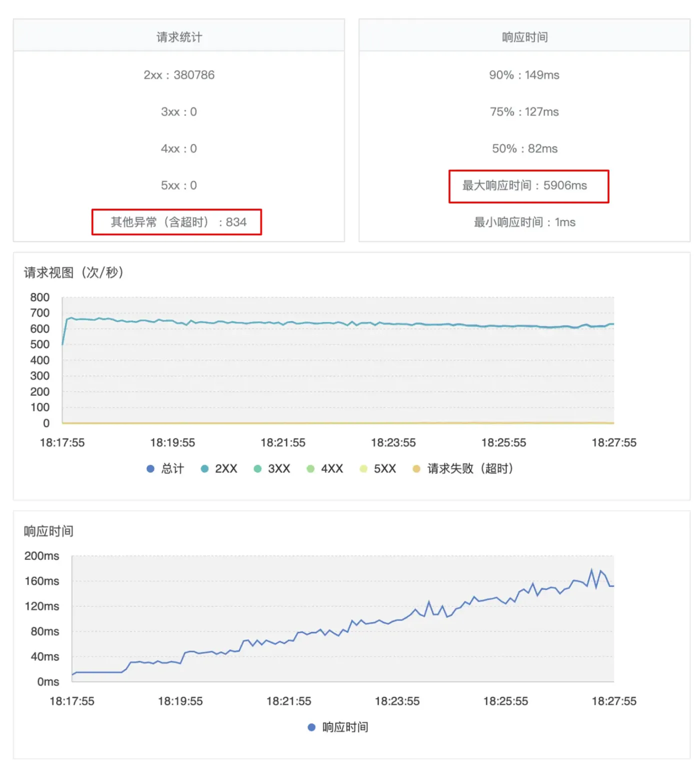Click the 800 y-axis label on request chart
The image size is (700, 779).
[39, 297]
